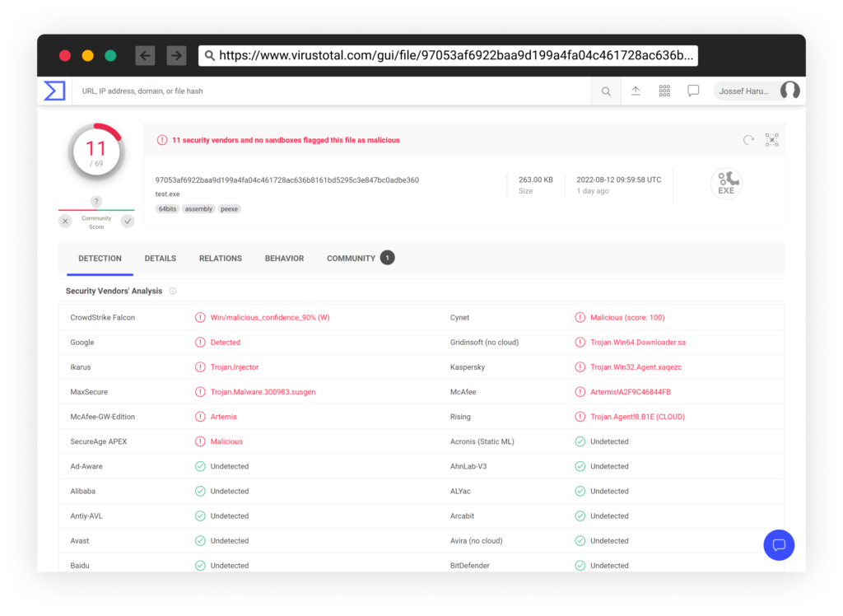Screen dimensions: 843x616
Task: Click the 64bits tag
Action: pyautogui.click(x=167, y=208)
